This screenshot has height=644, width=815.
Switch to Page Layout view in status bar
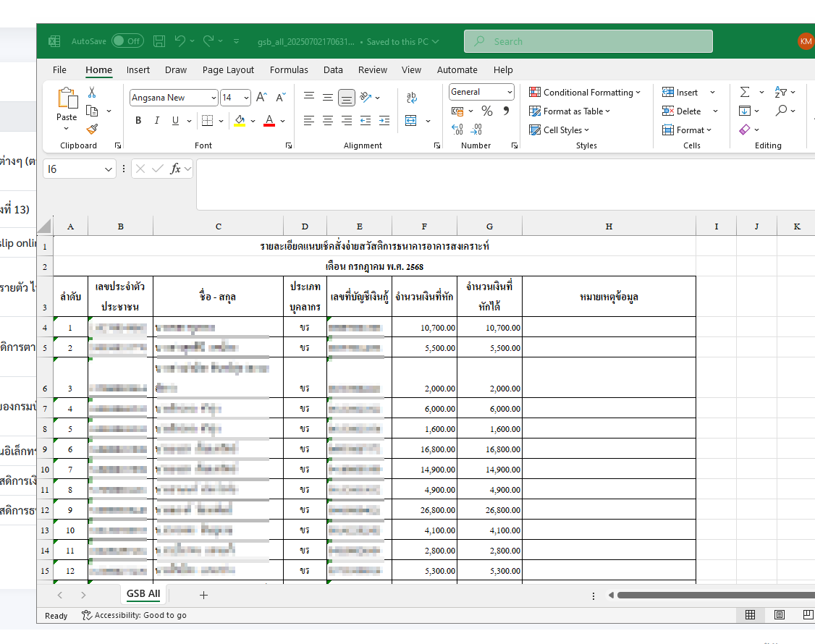point(780,615)
